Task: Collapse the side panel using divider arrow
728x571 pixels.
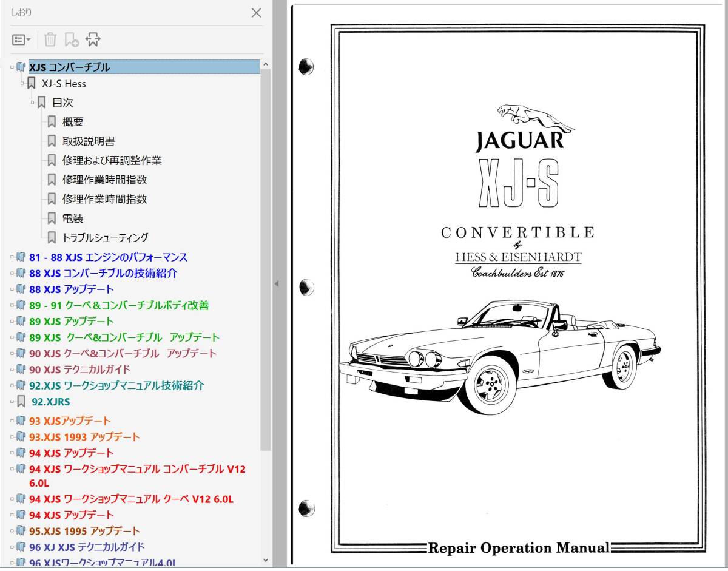Action: 277,283
